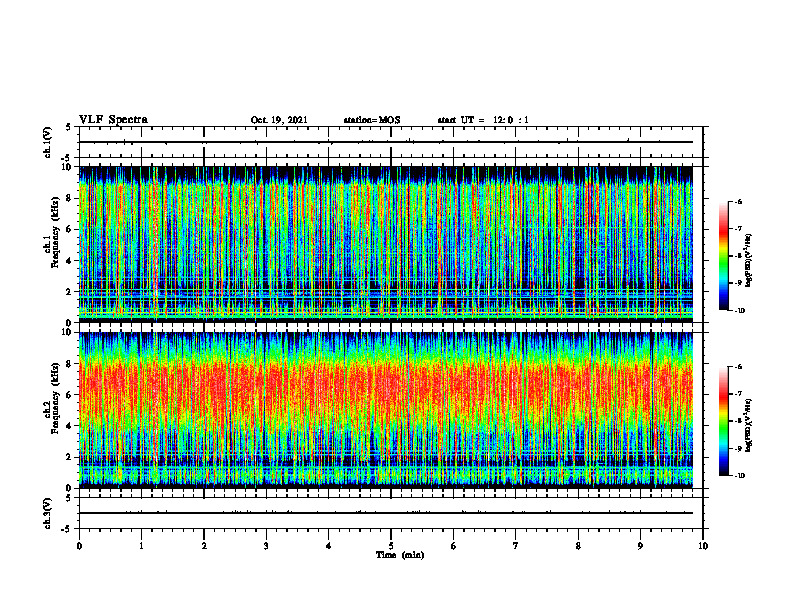792x612 pixels.
Task: Select the date text "Oct. 19, 2021"
Action: click(x=279, y=120)
